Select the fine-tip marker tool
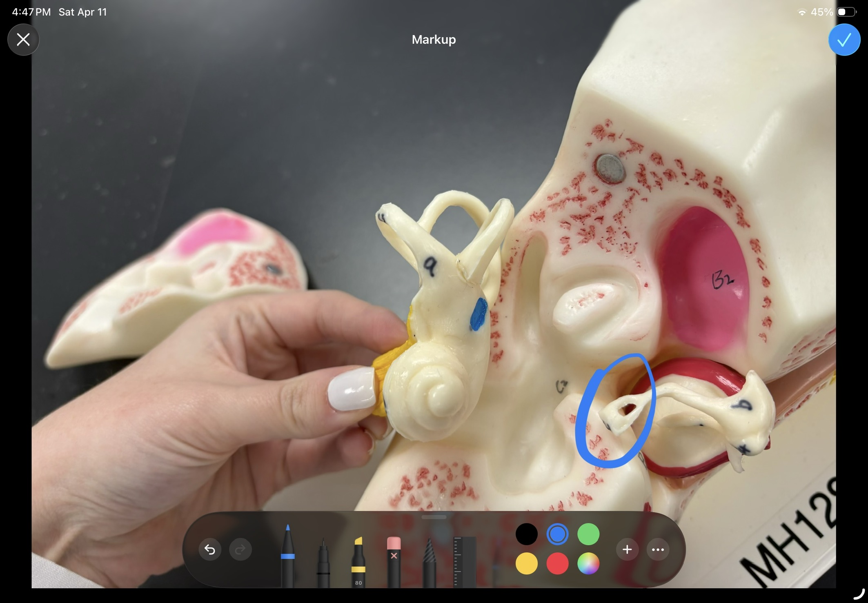This screenshot has height=603, width=868. coord(323,561)
